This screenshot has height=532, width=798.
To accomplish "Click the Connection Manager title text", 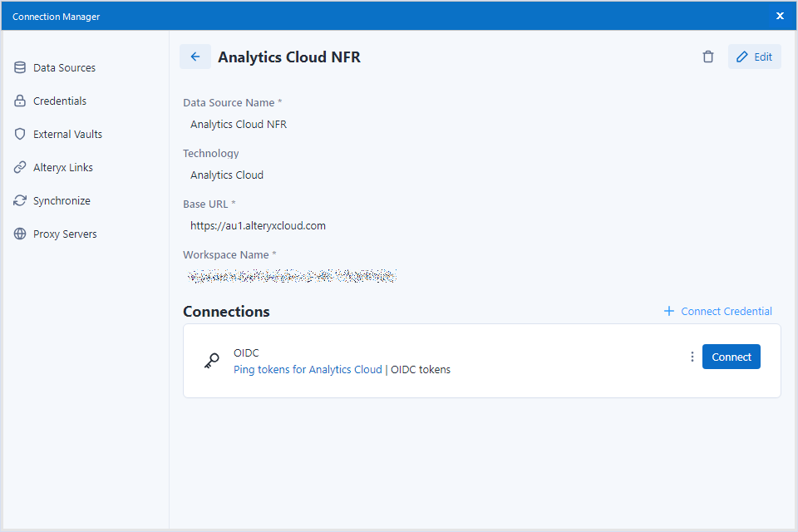I will 56,17.
